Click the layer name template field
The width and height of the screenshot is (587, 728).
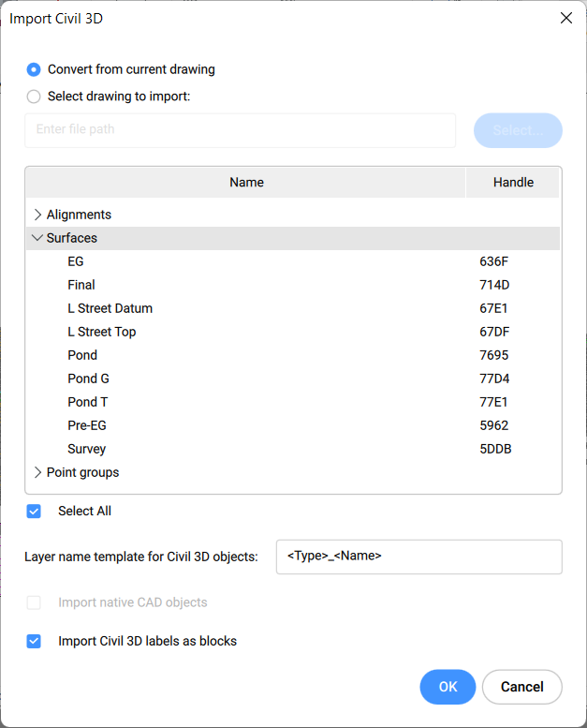point(418,557)
